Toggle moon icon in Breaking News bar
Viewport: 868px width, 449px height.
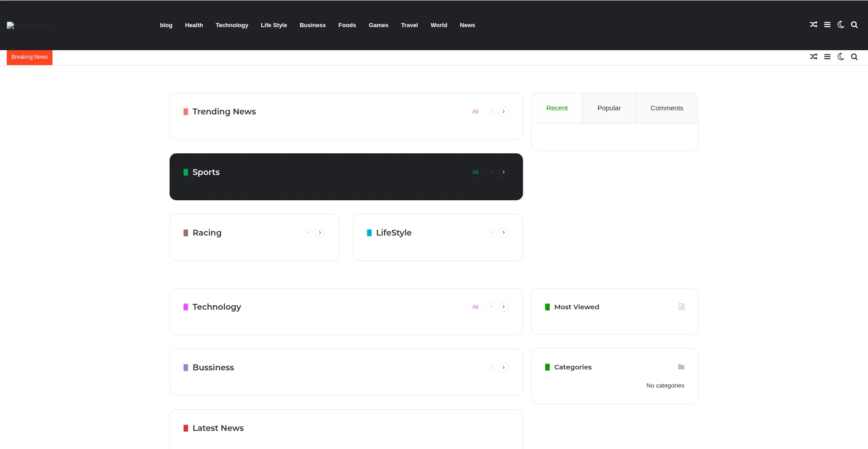(840, 57)
